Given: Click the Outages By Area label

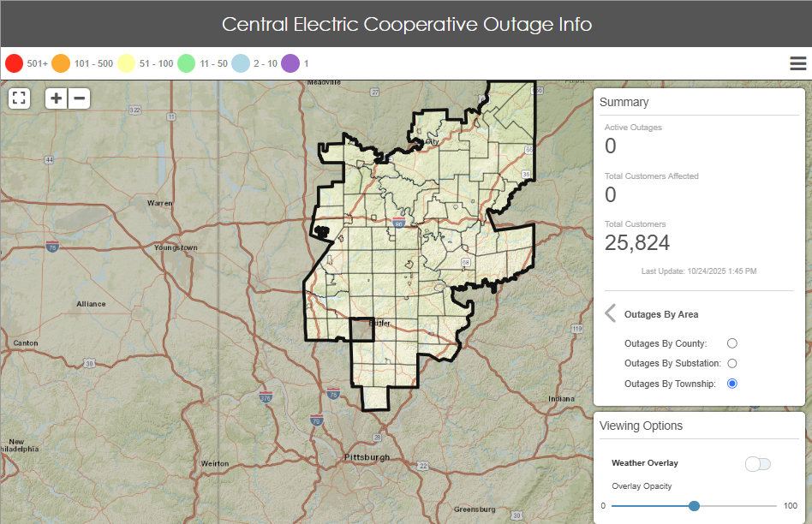Looking at the screenshot, I should tap(661, 314).
